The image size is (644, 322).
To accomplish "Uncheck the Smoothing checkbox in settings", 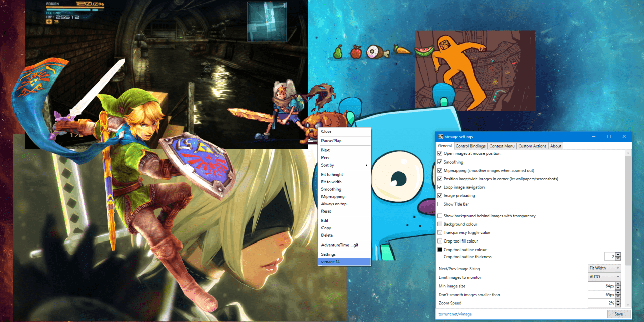I will [440, 162].
